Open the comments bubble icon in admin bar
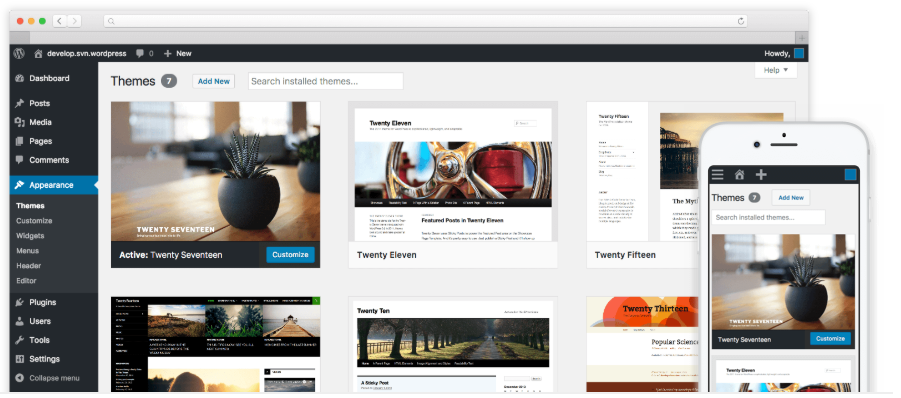The image size is (901, 398). click(140, 53)
